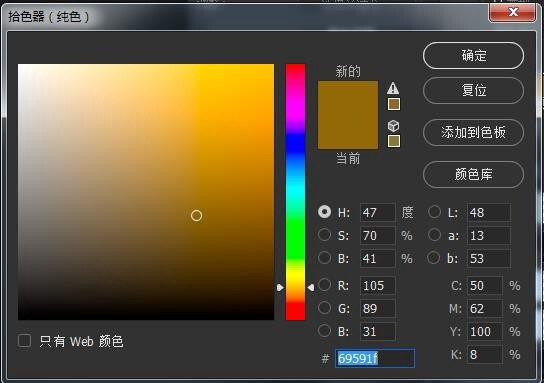The image size is (544, 383).
Task: Click the H field showing 47
Action: point(377,212)
